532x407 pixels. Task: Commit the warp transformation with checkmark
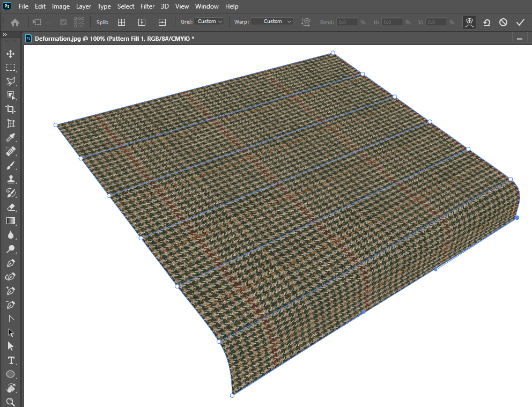click(520, 23)
